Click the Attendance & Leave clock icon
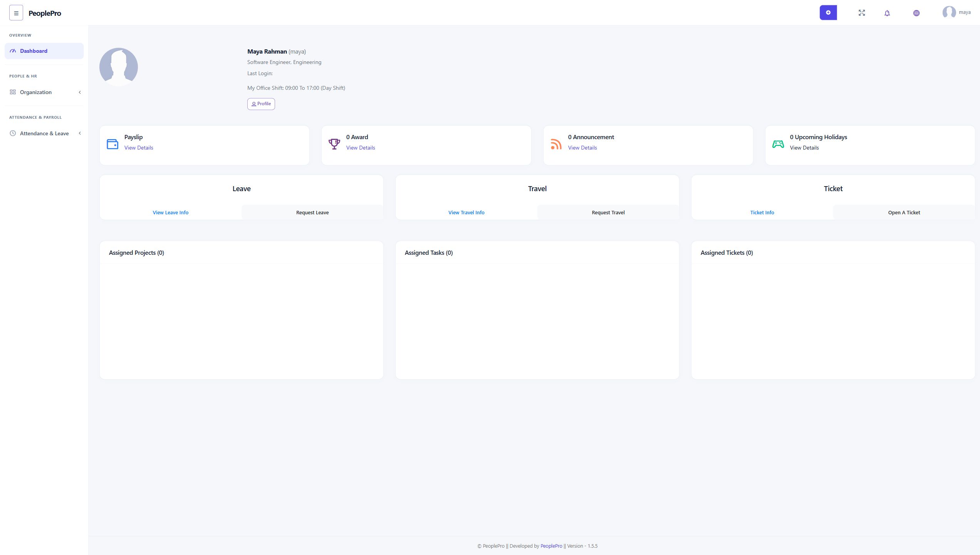Screen dimensions: 980x555 (x=13, y=133)
